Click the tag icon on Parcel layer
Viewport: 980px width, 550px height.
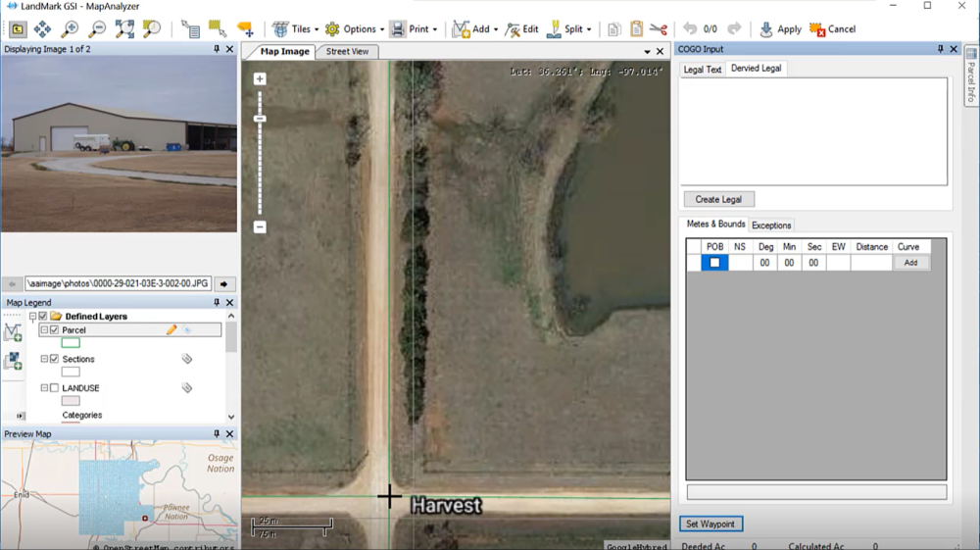(186, 329)
